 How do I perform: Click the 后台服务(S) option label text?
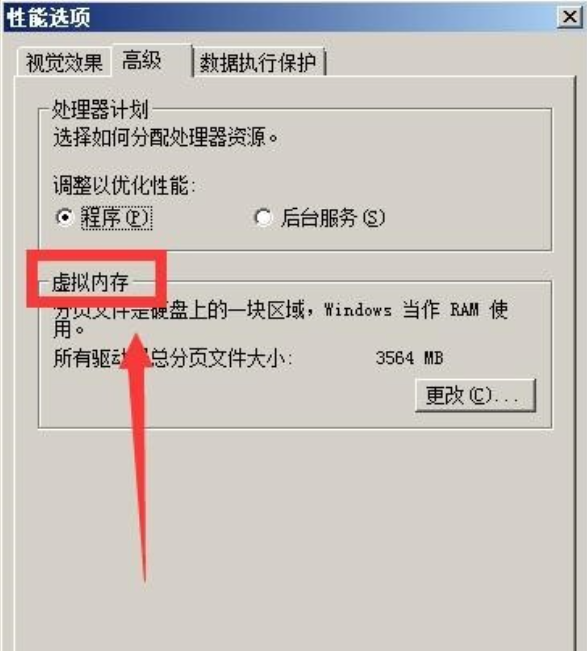click(x=333, y=218)
